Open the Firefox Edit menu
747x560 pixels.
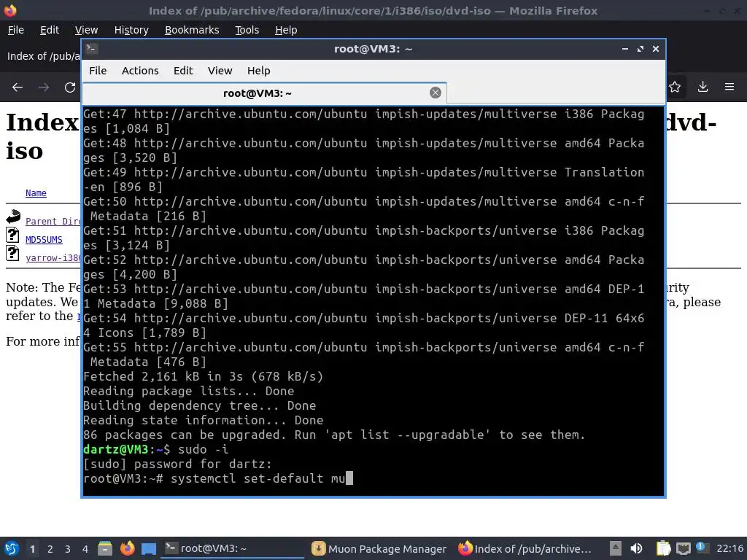[x=50, y=30]
